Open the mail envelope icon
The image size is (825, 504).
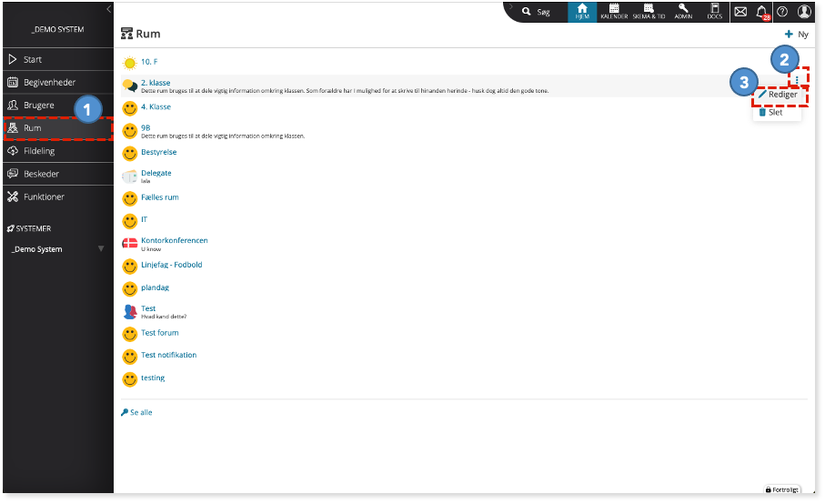pos(740,12)
